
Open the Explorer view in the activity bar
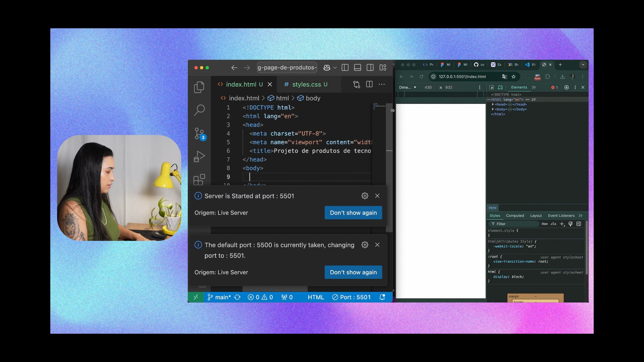[x=199, y=87]
